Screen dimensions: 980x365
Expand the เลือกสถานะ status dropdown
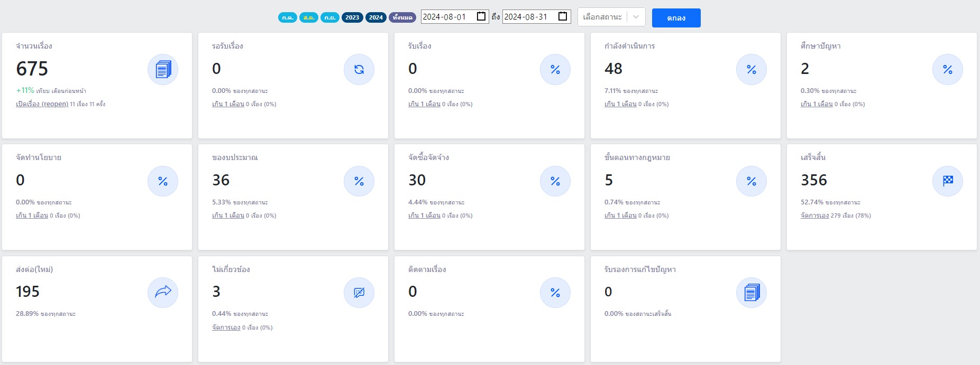point(636,17)
